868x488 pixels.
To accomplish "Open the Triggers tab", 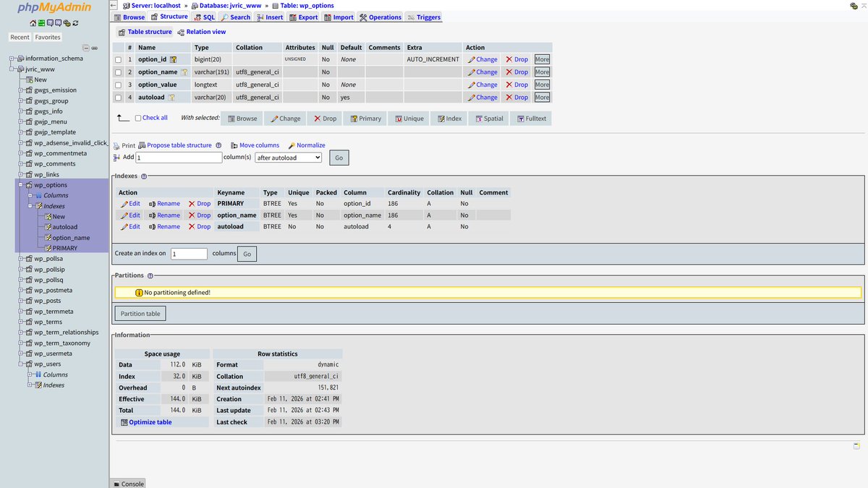I will (424, 17).
